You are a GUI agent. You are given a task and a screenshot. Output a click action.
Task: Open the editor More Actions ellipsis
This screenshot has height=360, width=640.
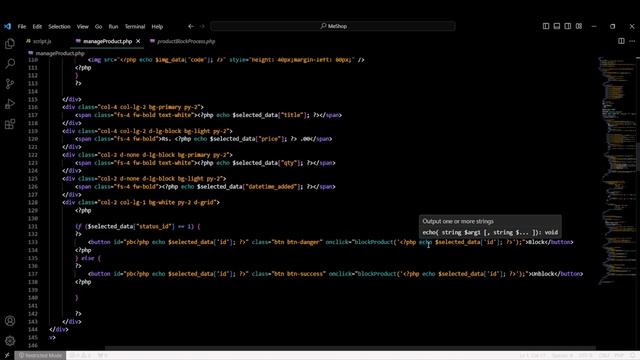coord(632,41)
